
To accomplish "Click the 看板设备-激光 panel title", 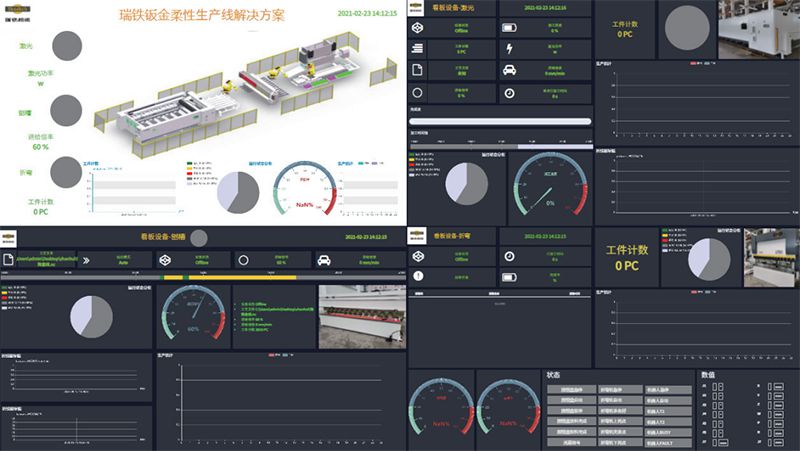I will (x=453, y=6).
